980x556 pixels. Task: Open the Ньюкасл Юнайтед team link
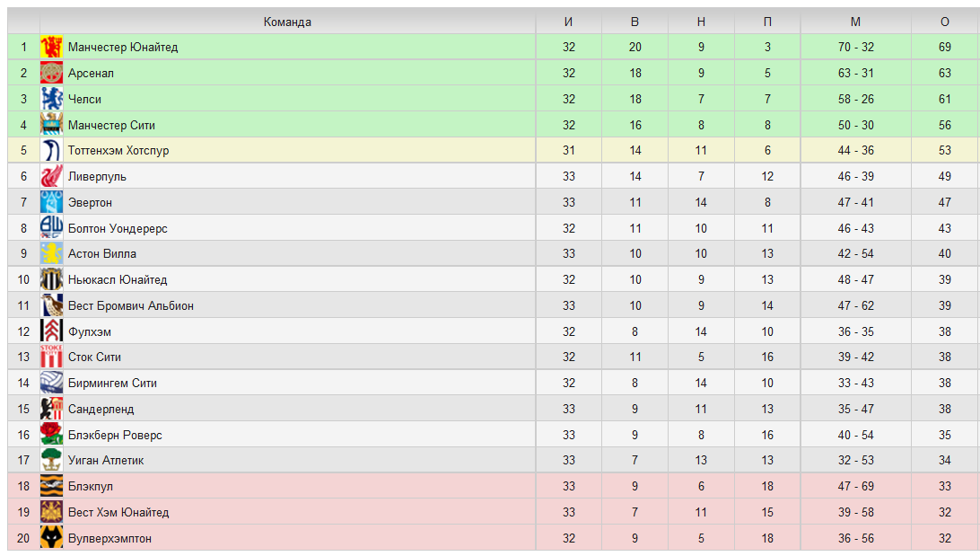(x=118, y=279)
